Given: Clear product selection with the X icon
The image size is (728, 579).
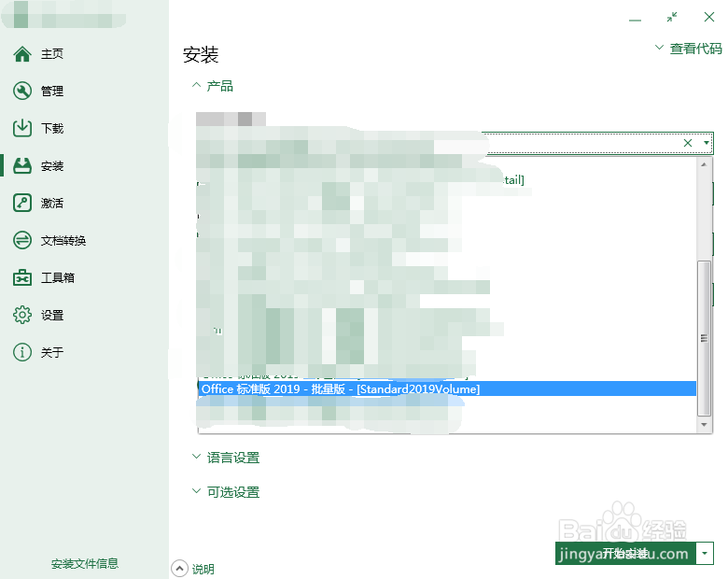Looking at the screenshot, I should click(688, 143).
